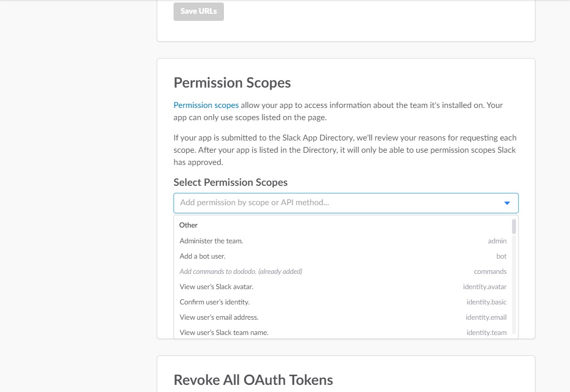Image resolution: width=570 pixels, height=392 pixels.
Task: Click the "Other" group header in list
Action: (x=188, y=225)
